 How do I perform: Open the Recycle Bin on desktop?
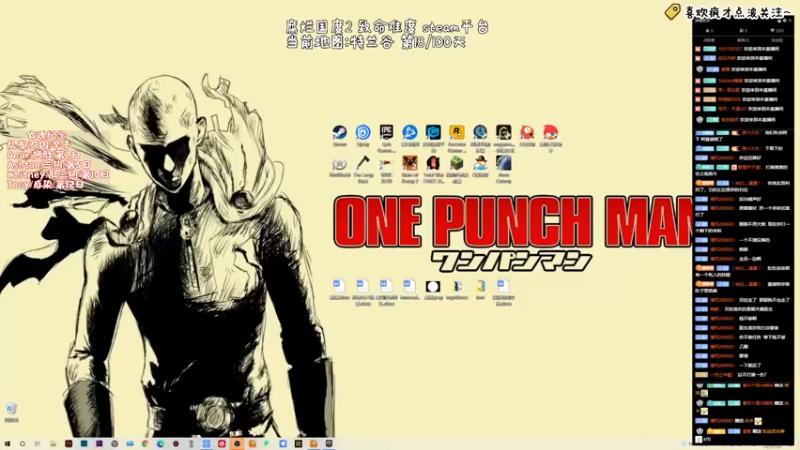11,412
